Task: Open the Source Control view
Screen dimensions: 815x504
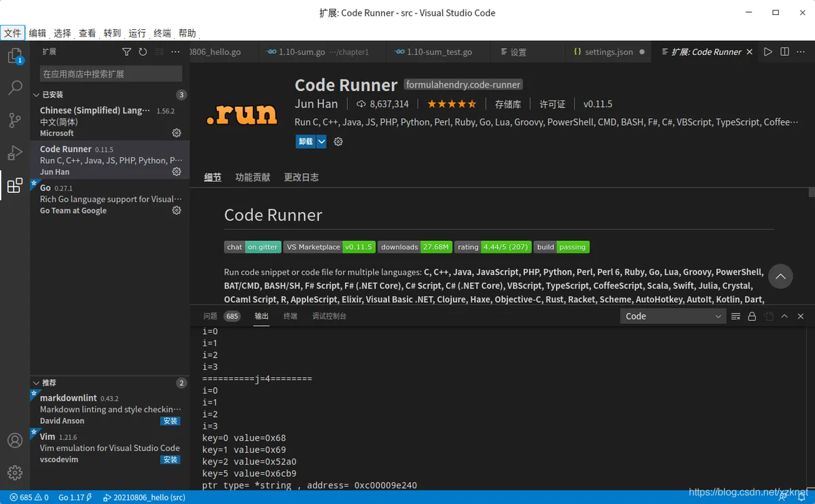Action: tap(15, 120)
